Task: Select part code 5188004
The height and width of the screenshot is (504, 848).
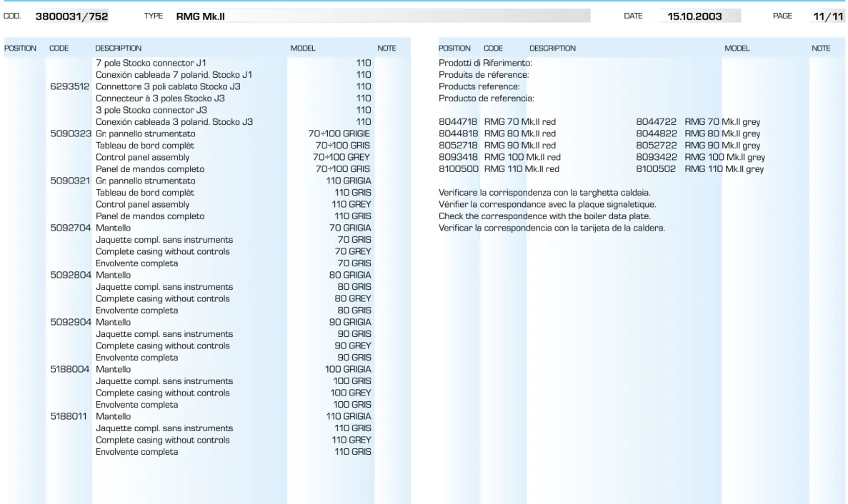Action: 70,370
